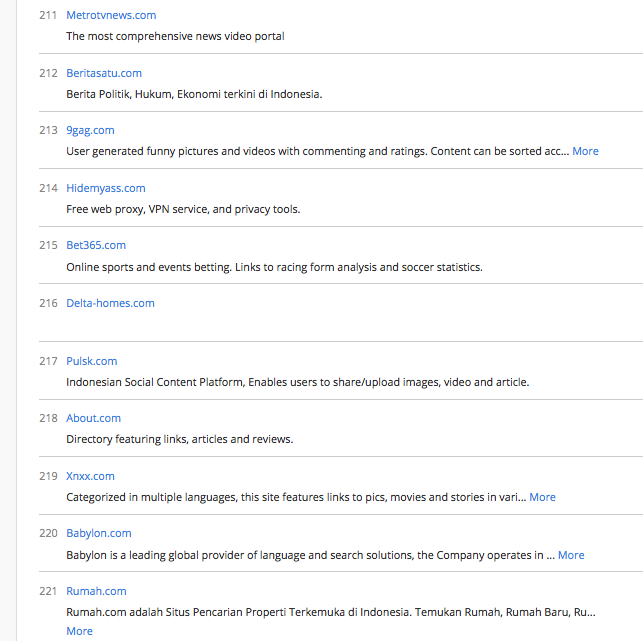Open the Metrotvnews.com link
Screen dimensions: 643x641
pyautogui.click(x=111, y=15)
